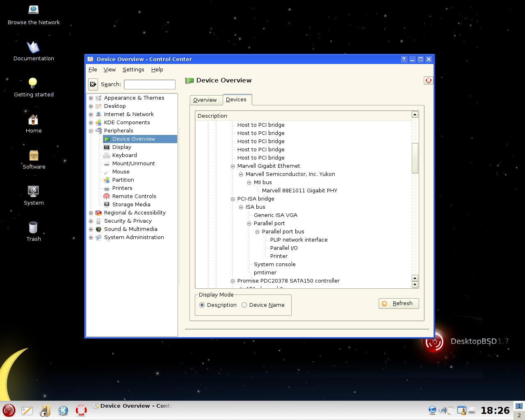Viewport: 525px width, 420px height.
Task: Click the clear search icon beside Search
Action: [x=93, y=84]
